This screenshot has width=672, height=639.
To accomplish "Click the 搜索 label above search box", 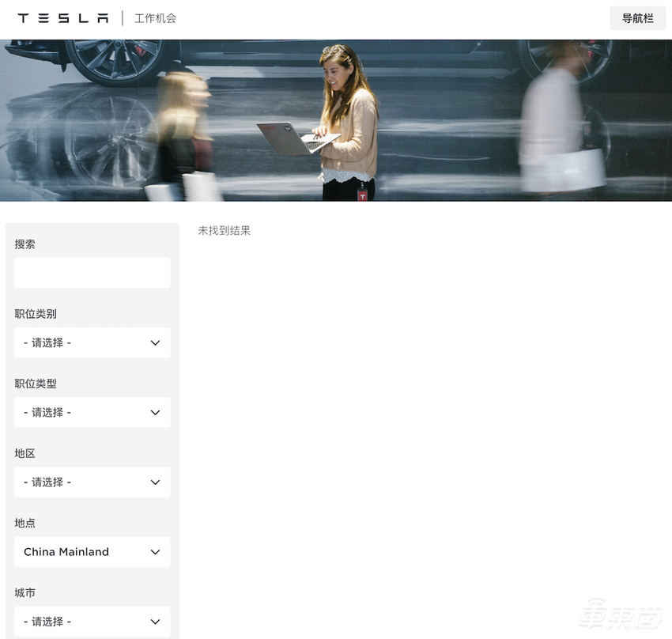I will pos(25,244).
